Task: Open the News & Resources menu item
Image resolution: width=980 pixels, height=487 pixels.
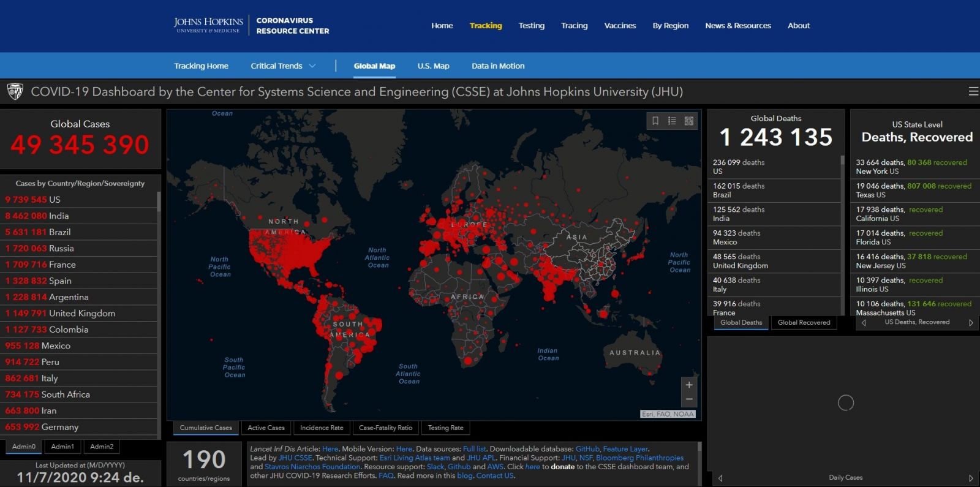Action: pos(738,26)
